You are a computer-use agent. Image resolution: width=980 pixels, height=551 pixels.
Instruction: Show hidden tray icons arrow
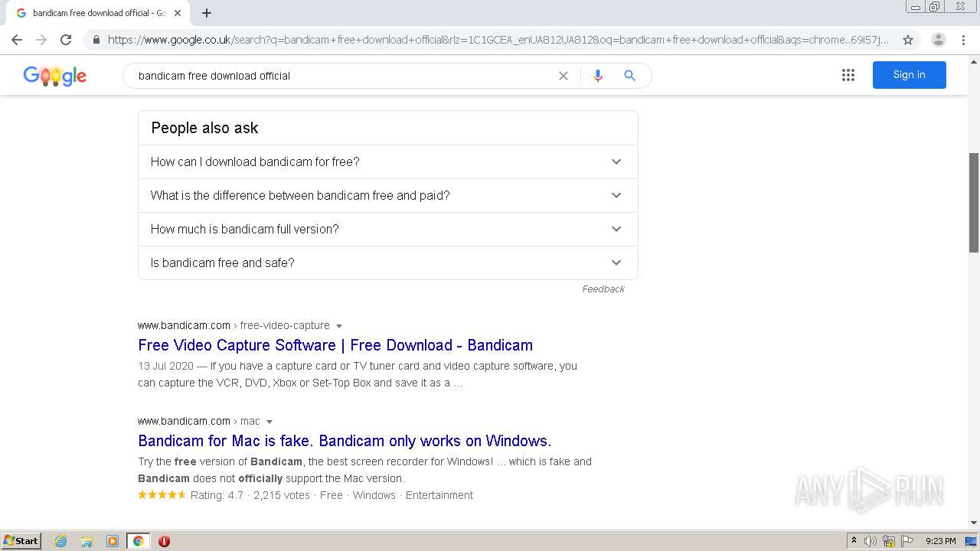point(854,541)
